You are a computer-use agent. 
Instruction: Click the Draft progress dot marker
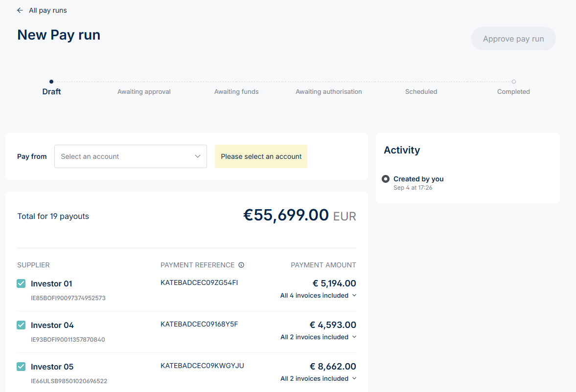point(51,82)
